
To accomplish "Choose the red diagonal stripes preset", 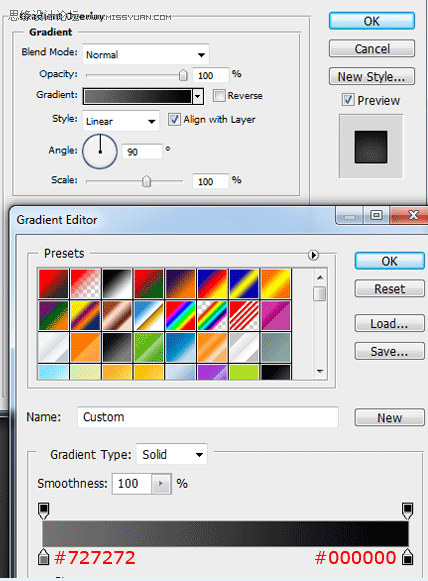I will [x=244, y=315].
